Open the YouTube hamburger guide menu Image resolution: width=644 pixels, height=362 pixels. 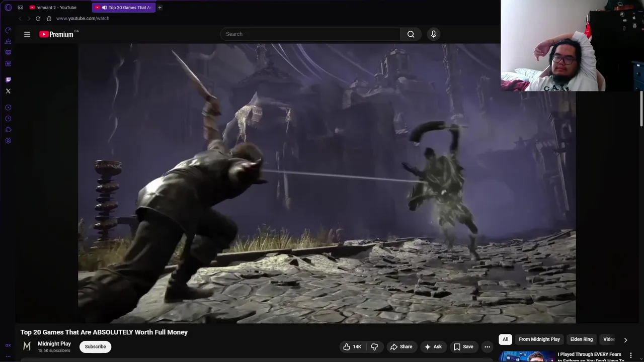27,34
